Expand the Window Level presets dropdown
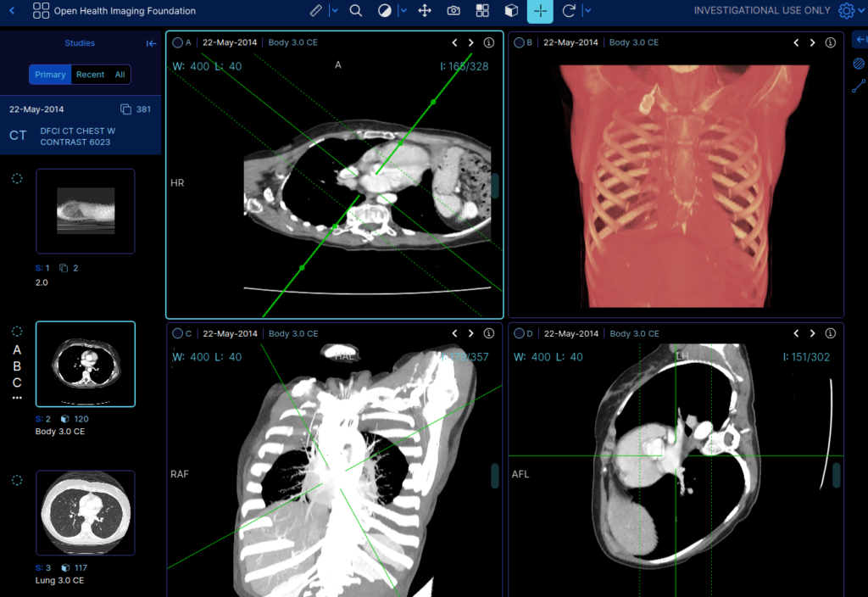868x597 pixels. click(x=402, y=11)
